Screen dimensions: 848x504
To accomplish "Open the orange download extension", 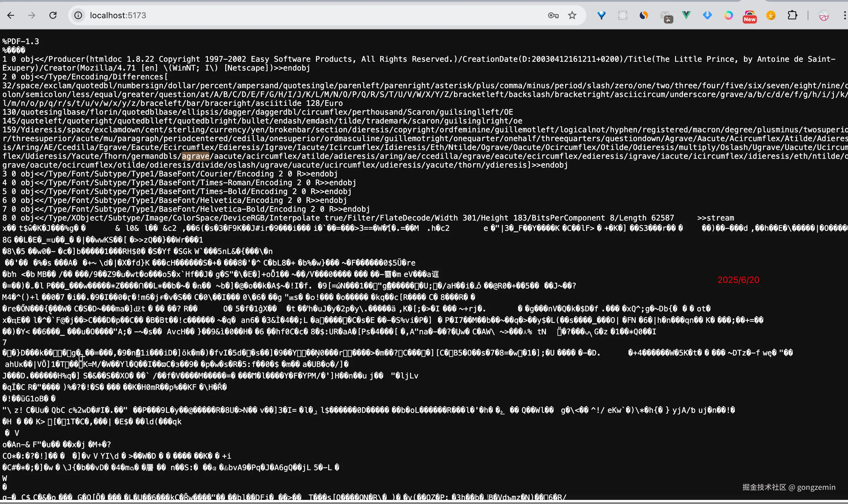I will (771, 15).
